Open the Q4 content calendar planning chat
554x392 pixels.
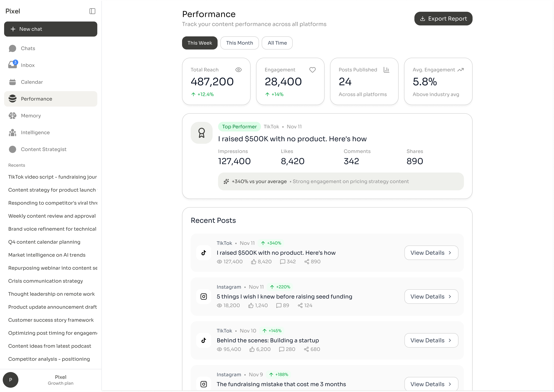point(44,242)
